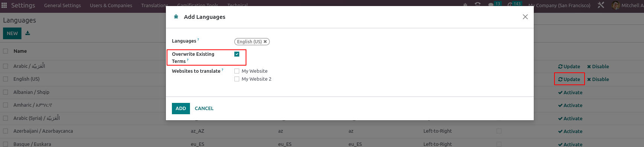Screen dimensions: 644x147
Task: Open the Users & Companies menu
Action: 111,6
